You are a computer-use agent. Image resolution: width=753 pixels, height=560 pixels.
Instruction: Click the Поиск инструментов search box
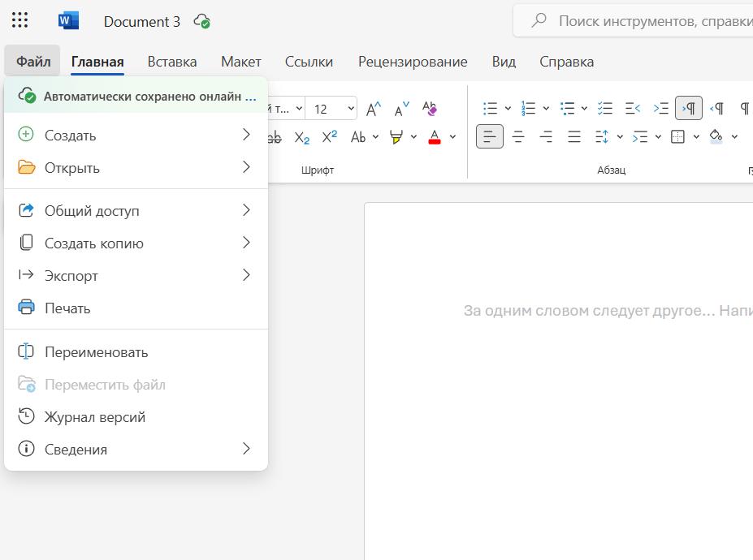[634, 20]
